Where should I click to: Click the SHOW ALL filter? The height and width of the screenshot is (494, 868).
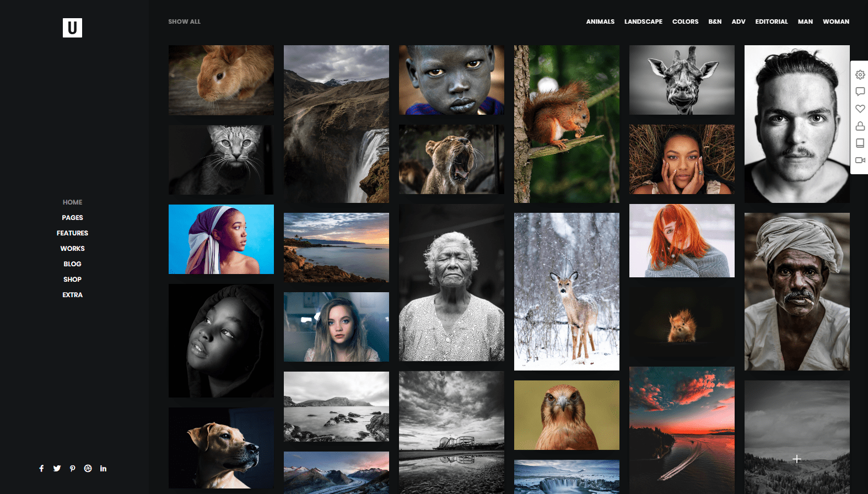[184, 22]
